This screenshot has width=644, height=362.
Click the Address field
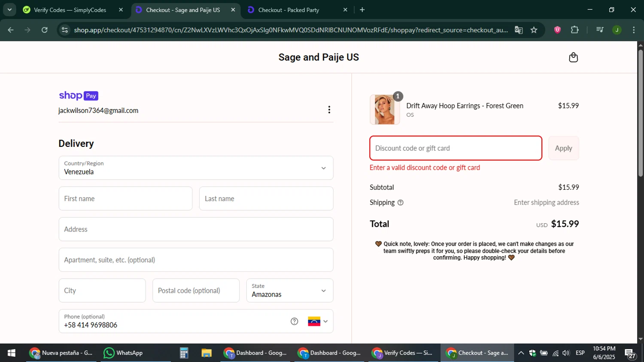tap(196, 229)
